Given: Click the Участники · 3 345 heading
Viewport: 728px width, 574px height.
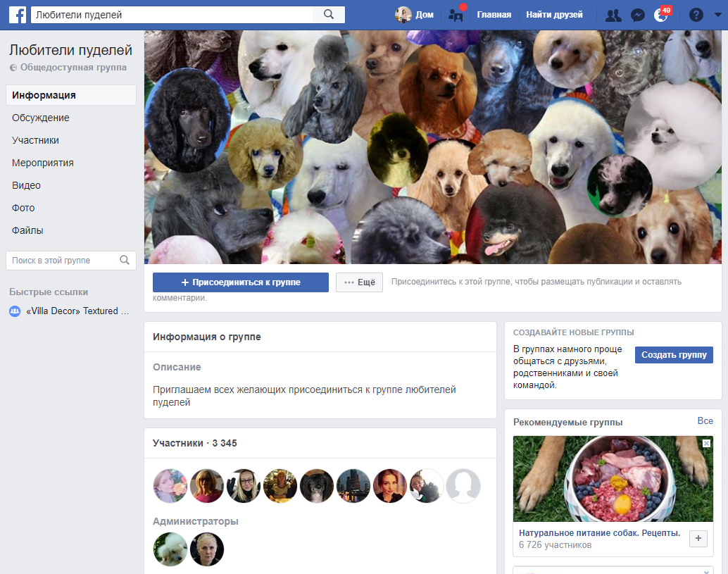Looking at the screenshot, I should [194, 443].
